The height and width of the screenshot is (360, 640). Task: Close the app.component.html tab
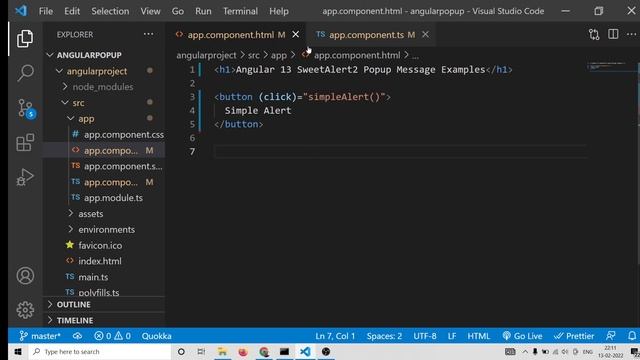(x=296, y=35)
